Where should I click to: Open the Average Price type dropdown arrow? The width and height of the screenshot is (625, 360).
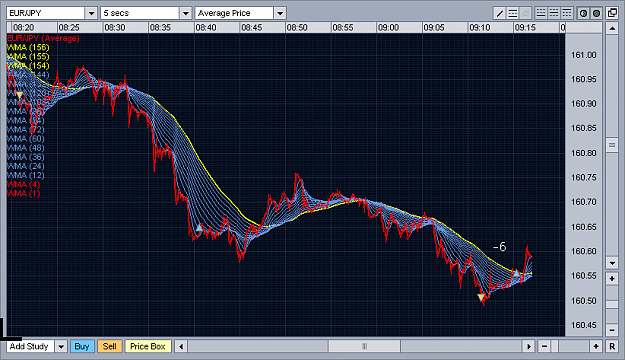click(x=280, y=13)
